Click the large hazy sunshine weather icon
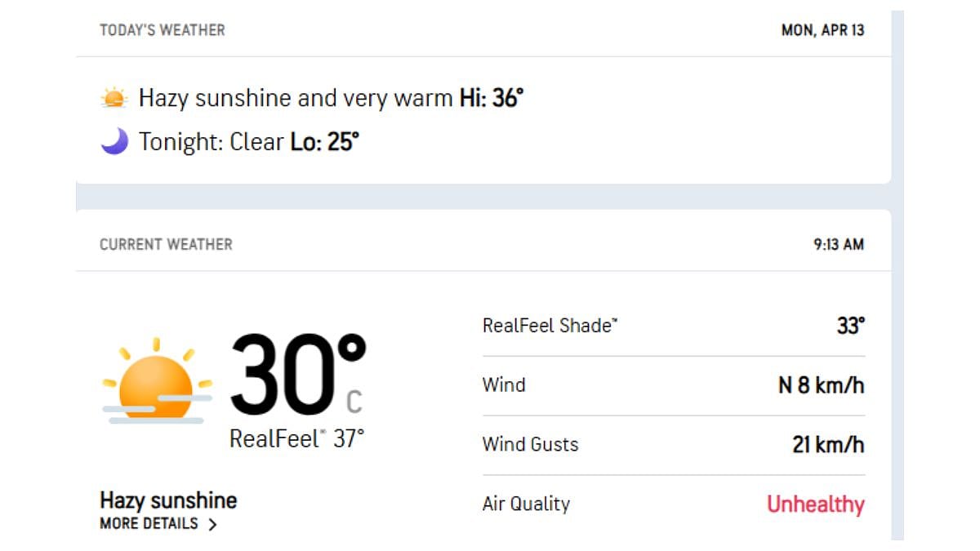Image resolution: width=980 pixels, height=551 pixels. pos(157,381)
